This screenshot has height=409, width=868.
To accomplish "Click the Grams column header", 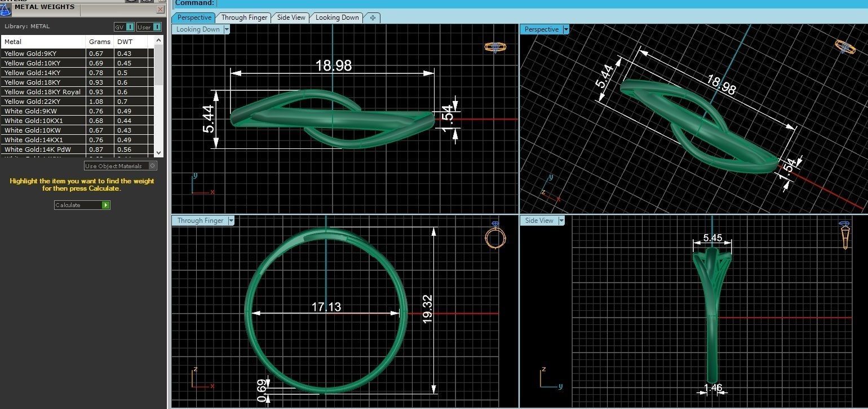I will point(100,42).
